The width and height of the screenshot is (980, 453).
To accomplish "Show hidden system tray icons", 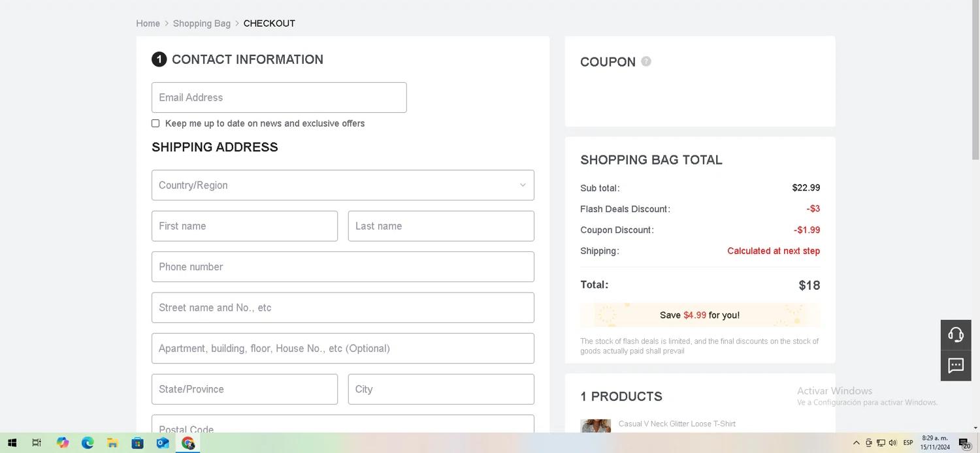I will (x=857, y=443).
